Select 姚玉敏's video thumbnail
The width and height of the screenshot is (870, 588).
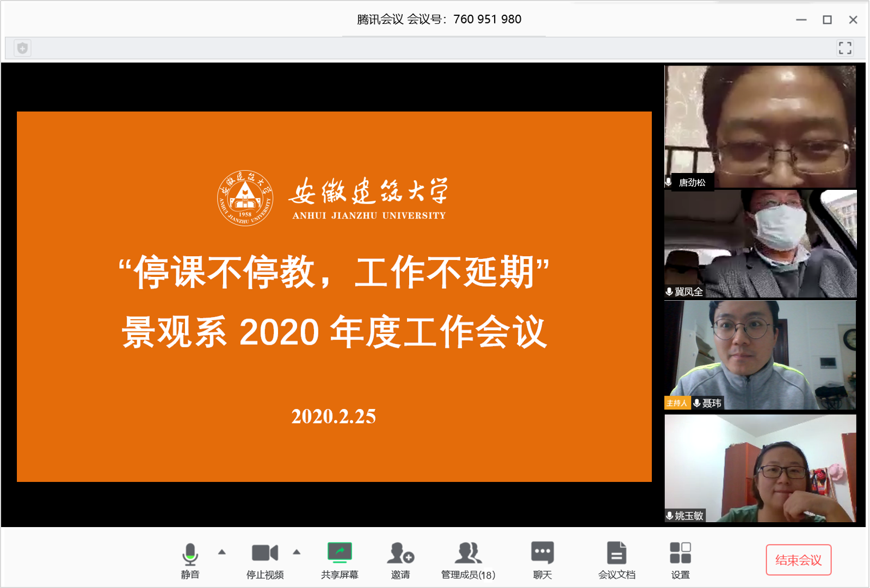760,468
